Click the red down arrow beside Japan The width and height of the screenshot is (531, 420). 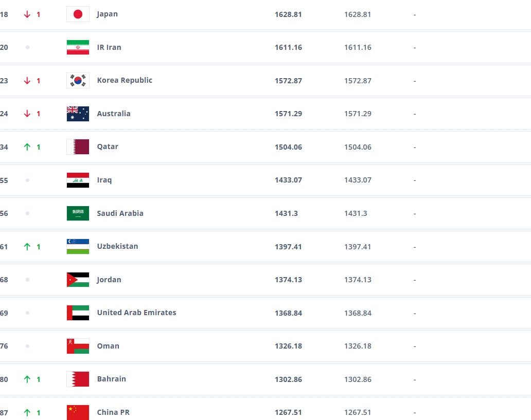click(27, 14)
